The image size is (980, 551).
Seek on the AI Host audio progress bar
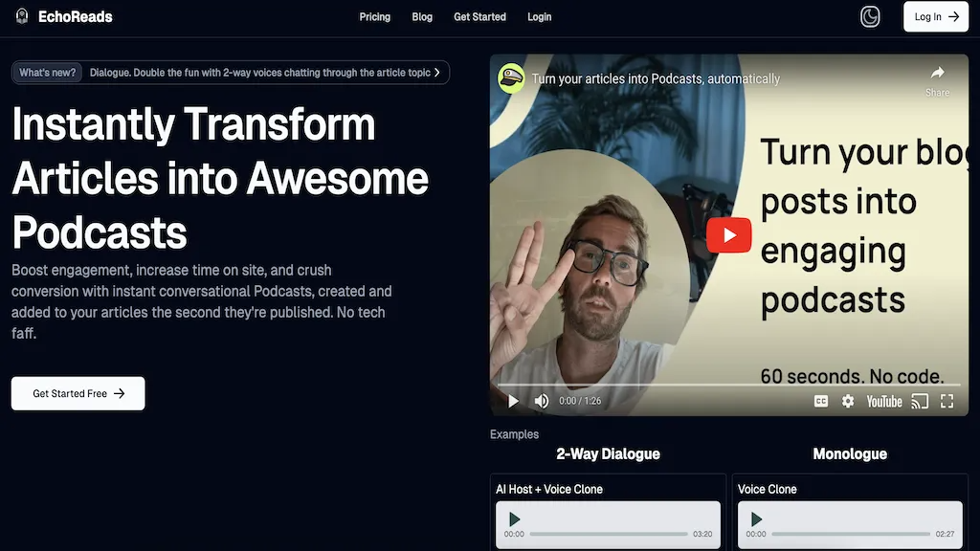pos(608,534)
